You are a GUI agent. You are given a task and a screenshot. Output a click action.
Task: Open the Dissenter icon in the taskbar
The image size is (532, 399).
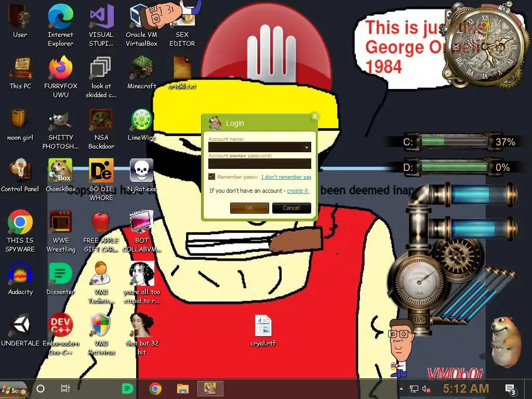[127, 389]
